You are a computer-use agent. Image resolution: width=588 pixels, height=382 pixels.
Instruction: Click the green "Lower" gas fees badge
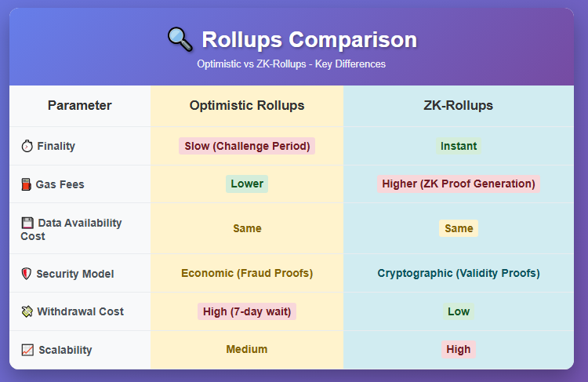coord(247,184)
